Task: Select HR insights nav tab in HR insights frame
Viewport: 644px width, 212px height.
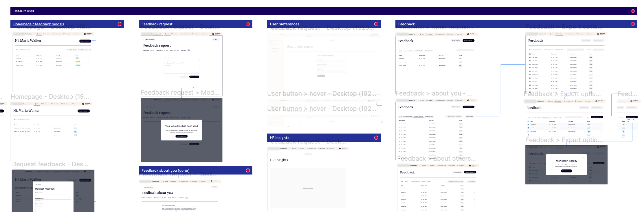Action: coord(322,149)
